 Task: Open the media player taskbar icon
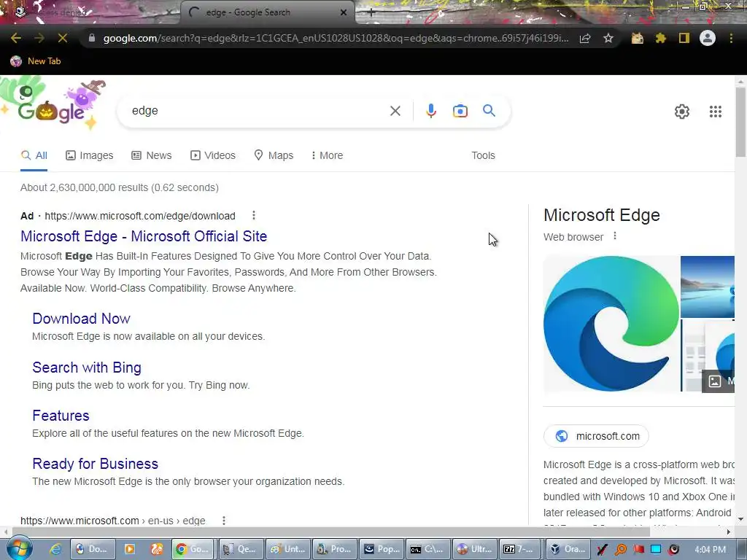[129, 549]
